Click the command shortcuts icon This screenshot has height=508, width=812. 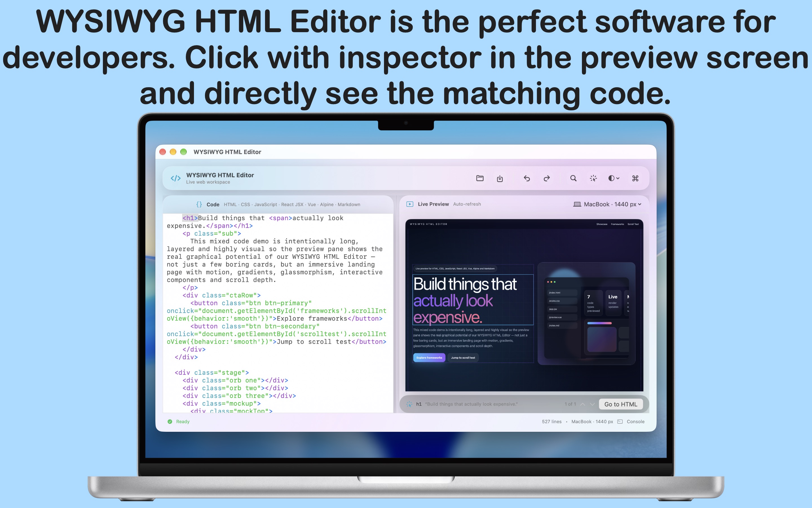click(635, 178)
